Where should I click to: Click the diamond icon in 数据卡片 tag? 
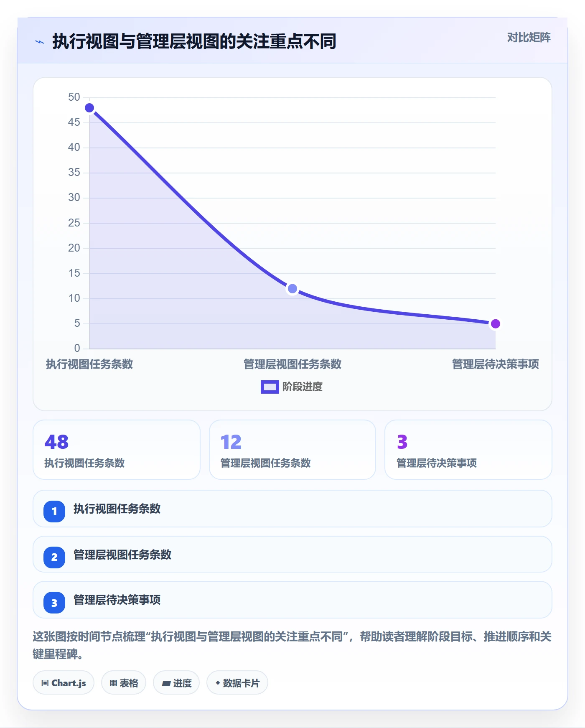coord(218,683)
